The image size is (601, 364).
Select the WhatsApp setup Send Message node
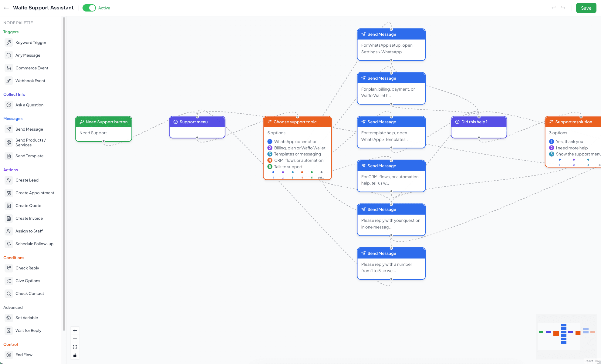(x=391, y=45)
